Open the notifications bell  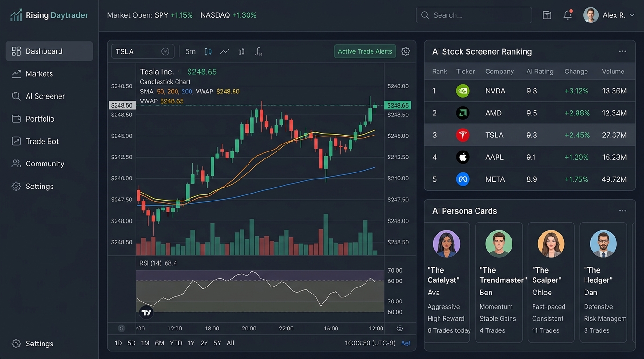point(568,15)
